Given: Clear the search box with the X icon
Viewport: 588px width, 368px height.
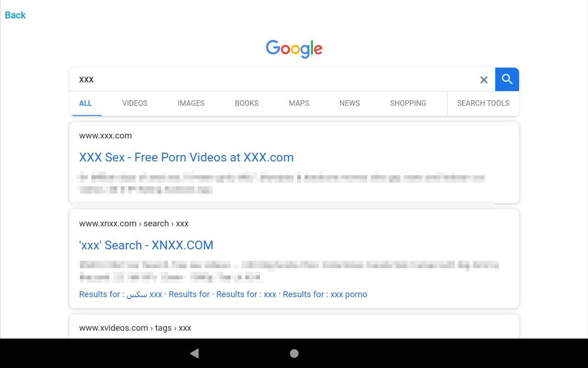Looking at the screenshot, I should pos(484,80).
